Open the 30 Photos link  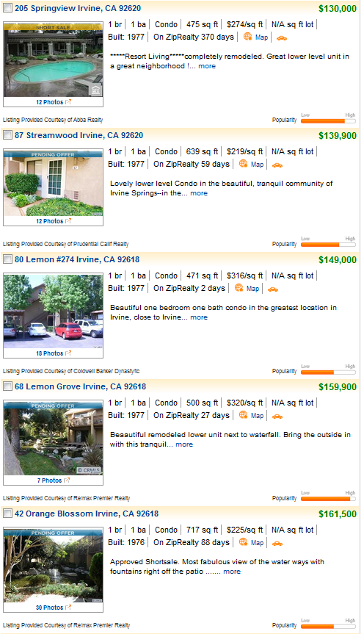pos(49,608)
